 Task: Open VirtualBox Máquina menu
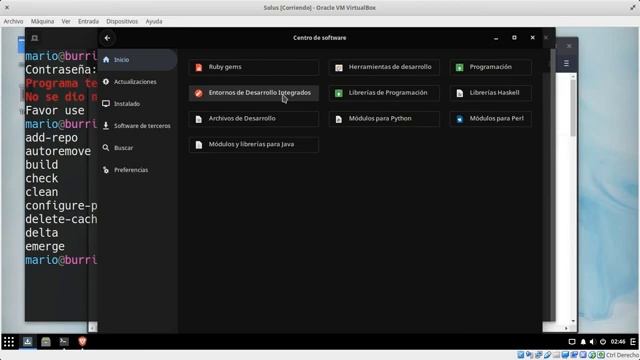(x=42, y=21)
